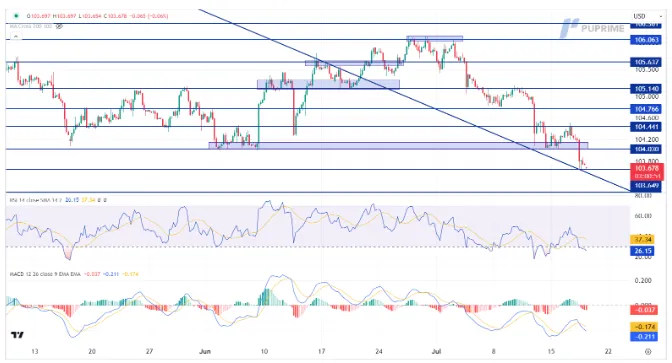
Task: Click the MACD indicator legend title
Action: [x=45, y=274]
